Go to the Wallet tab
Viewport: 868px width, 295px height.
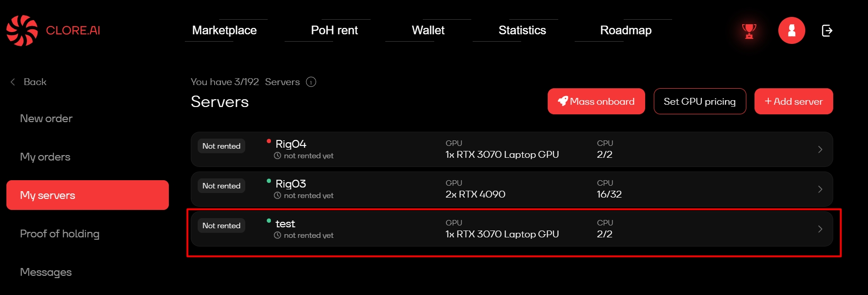click(x=428, y=30)
